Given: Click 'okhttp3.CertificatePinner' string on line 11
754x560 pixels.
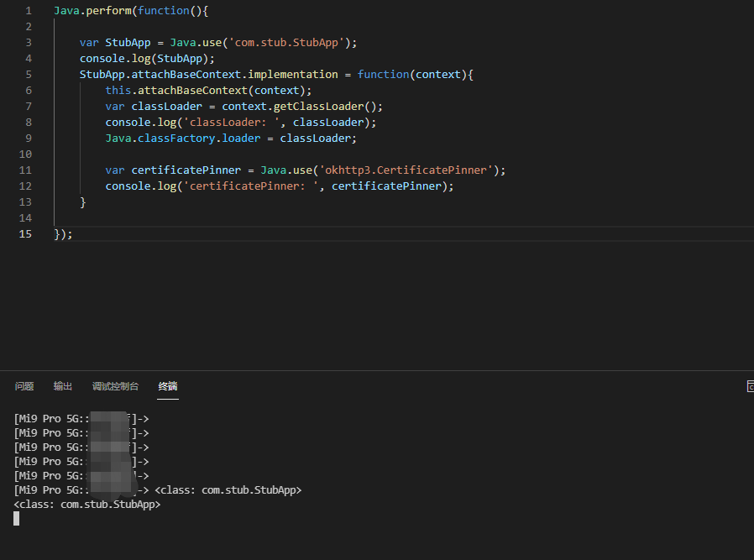Looking at the screenshot, I should 406,170.
